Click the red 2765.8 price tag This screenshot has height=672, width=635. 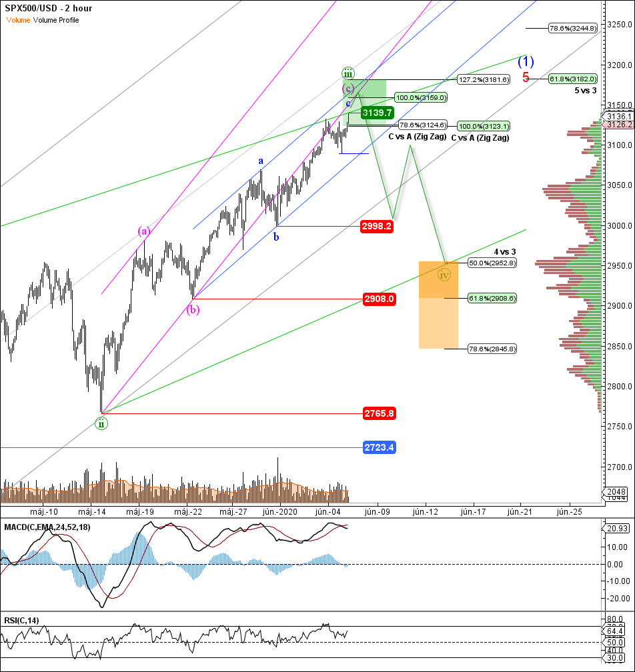click(380, 413)
